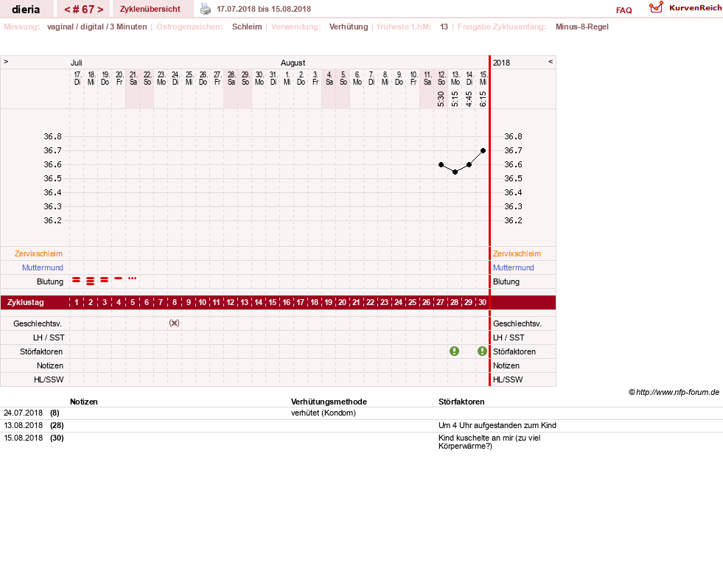This screenshot has height=588, width=723.
Task: Click the '>' arrow at the chart's top-left corner
Action: coord(6,61)
